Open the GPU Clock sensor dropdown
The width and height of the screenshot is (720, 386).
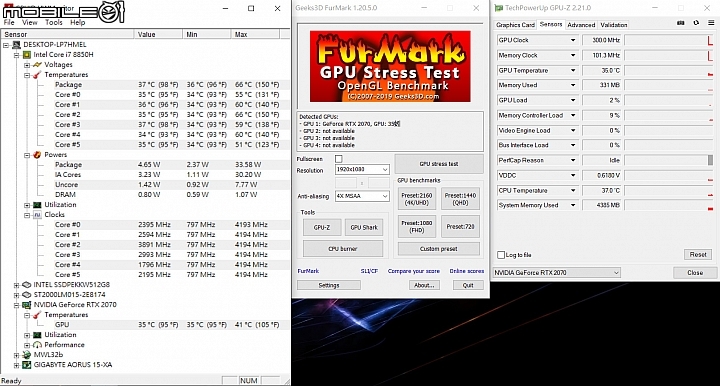(573, 40)
